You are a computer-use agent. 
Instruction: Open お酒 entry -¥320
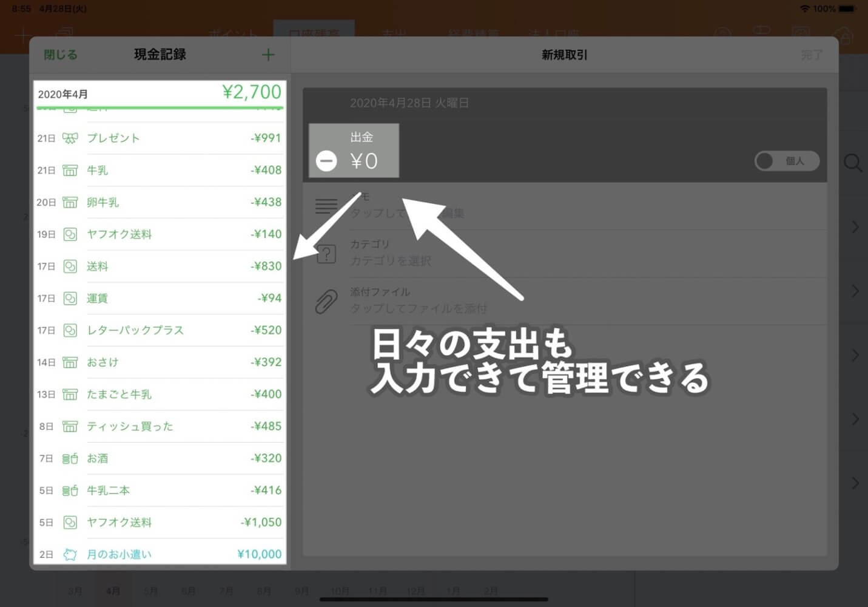160,458
